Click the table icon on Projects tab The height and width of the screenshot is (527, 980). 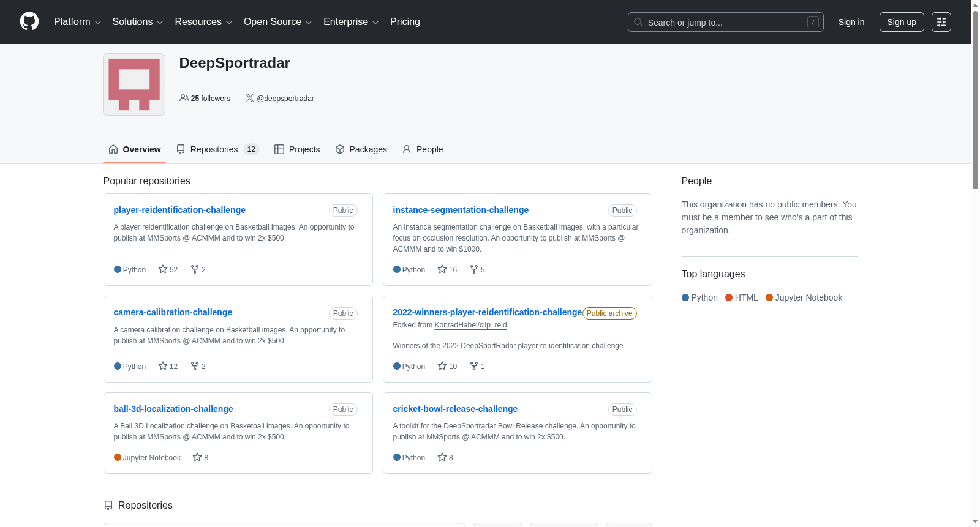279,149
